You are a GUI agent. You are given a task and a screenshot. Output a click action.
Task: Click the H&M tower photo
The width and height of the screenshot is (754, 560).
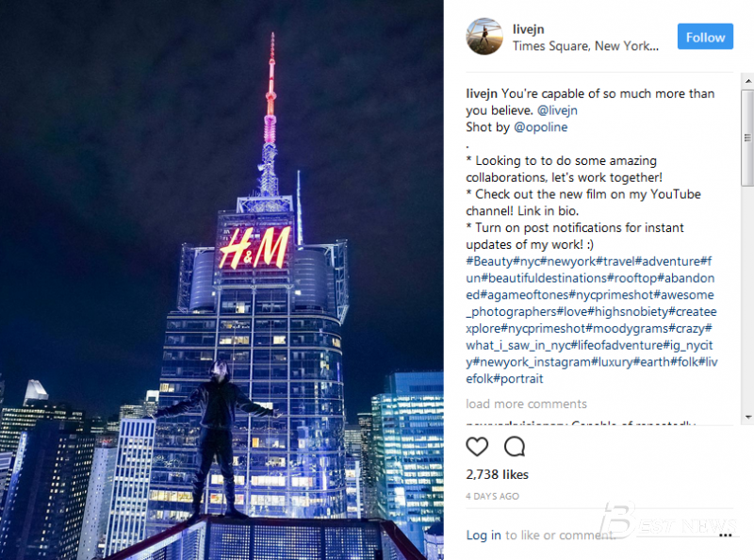coord(221,280)
